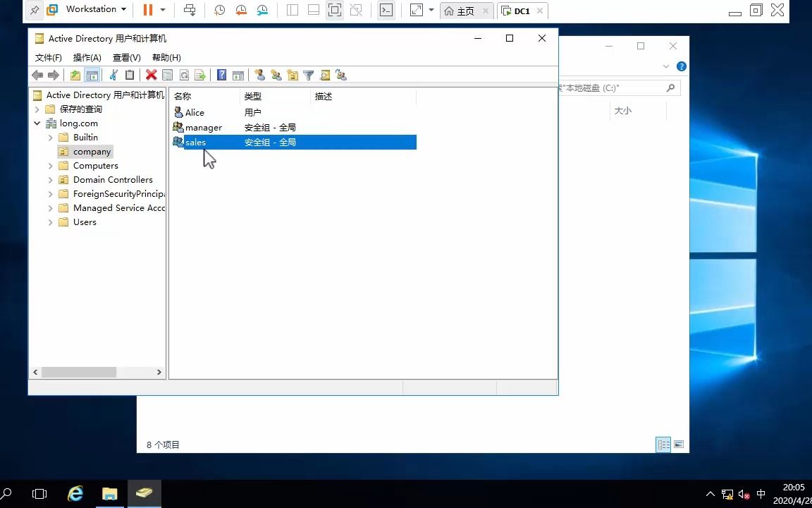Toggle show/hide console tree icon
The image size is (812, 508).
pos(92,75)
